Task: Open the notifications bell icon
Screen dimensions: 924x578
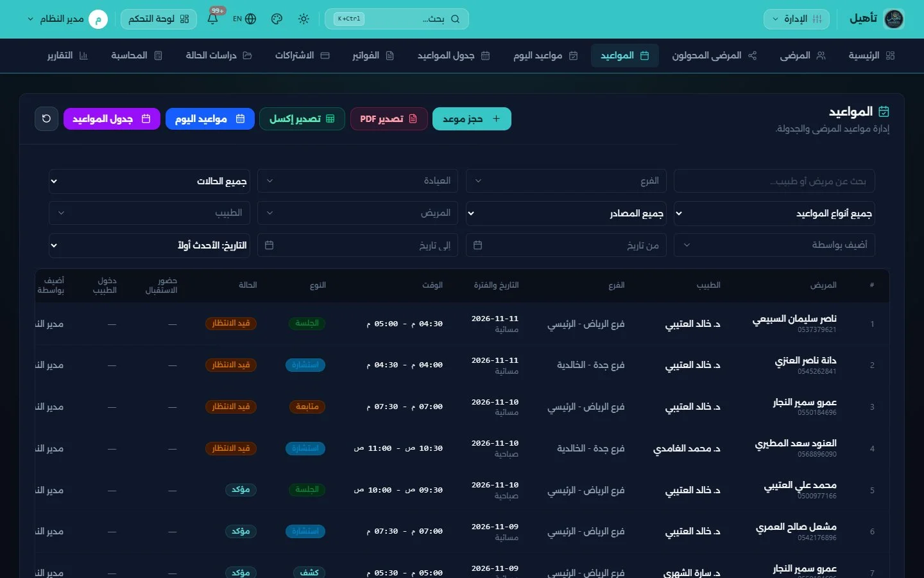Action: point(212,19)
